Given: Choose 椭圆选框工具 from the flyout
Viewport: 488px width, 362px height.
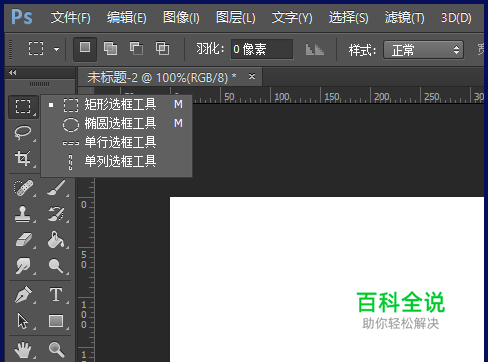Looking at the screenshot, I should coord(116,124).
